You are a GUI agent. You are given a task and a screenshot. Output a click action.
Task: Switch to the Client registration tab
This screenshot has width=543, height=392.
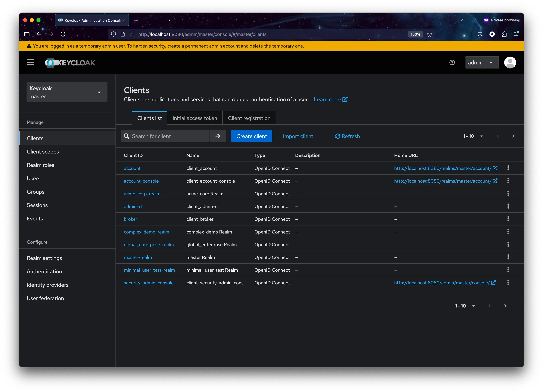pyautogui.click(x=249, y=118)
